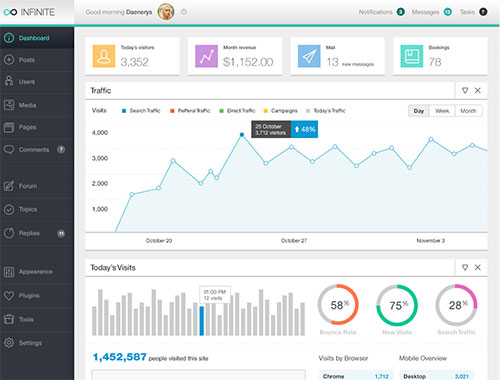Click the 75% New Visits gauge
500x380 pixels.
pyautogui.click(x=397, y=305)
